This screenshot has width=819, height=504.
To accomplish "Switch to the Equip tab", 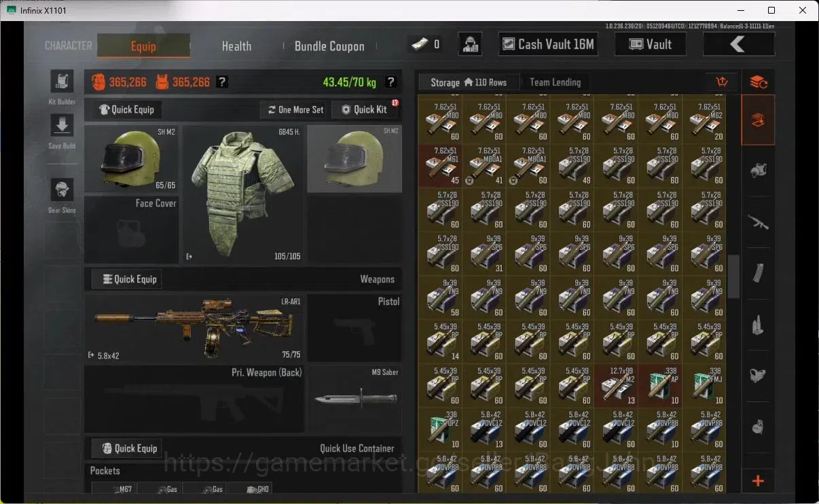I will (143, 46).
